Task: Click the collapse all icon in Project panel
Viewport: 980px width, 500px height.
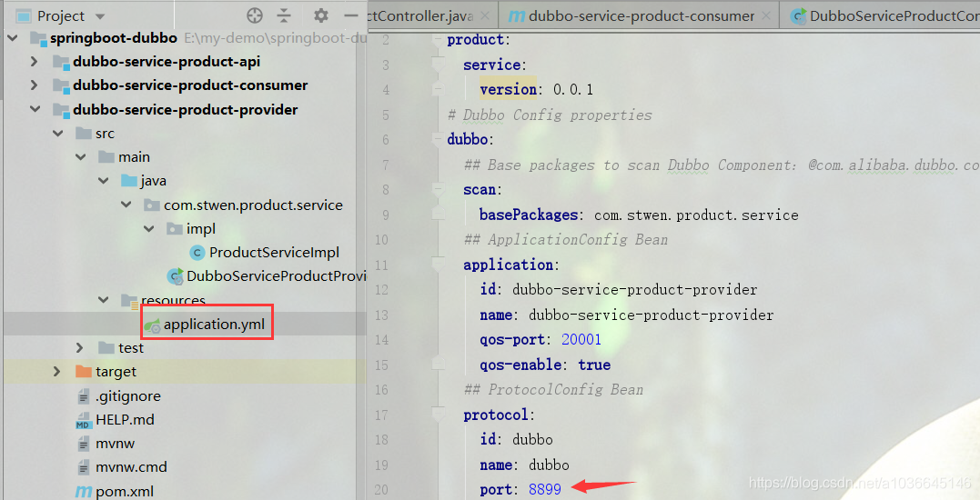Action: [x=285, y=15]
